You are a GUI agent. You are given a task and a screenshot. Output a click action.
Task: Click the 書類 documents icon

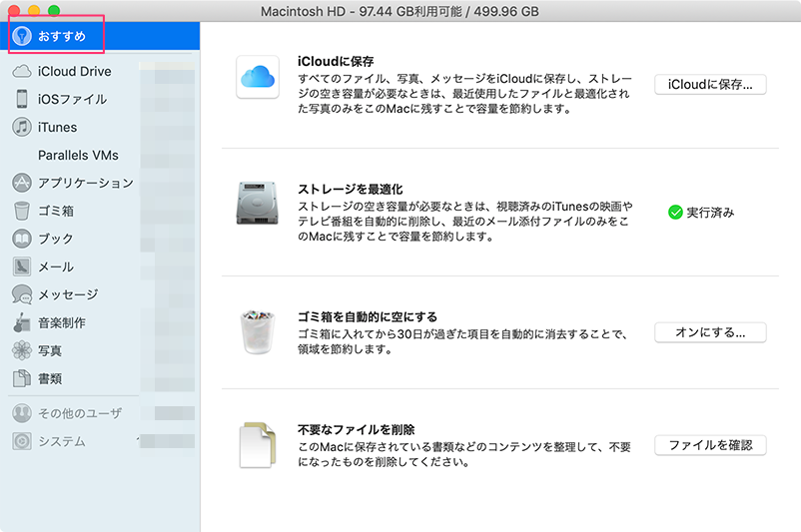pos(21,378)
